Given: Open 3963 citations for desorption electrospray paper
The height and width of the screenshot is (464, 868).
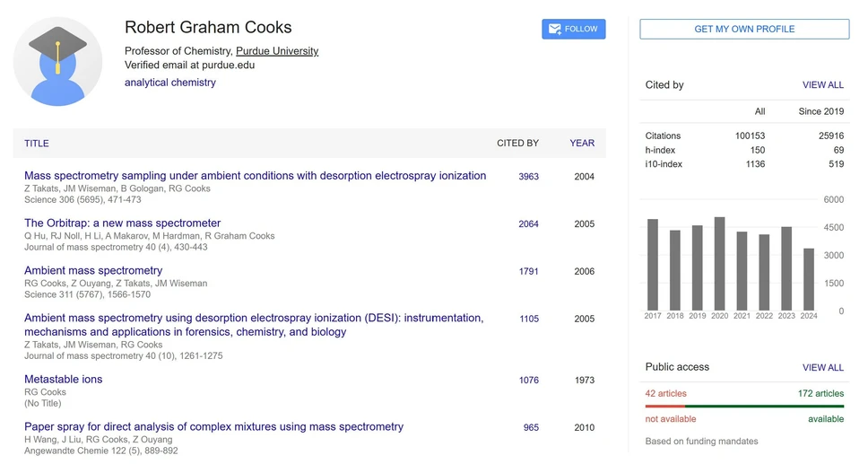Looking at the screenshot, I should pos(528,176).
